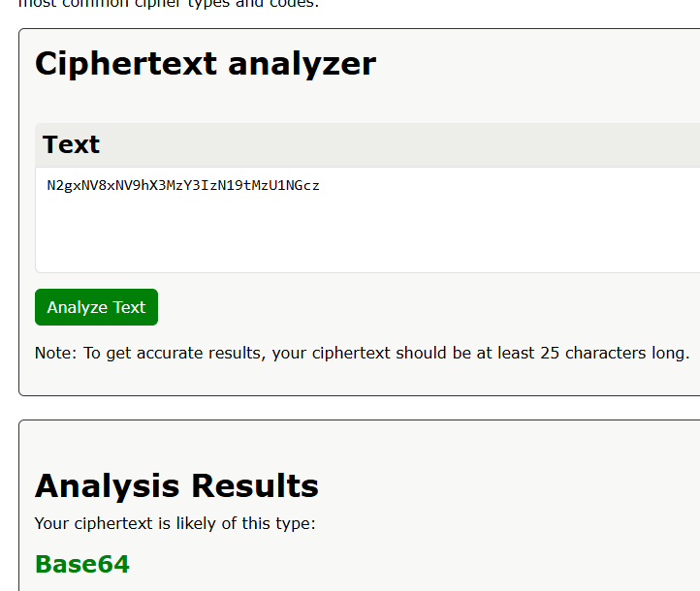Click the 'most common cipher types' intro text

[169, 3]
